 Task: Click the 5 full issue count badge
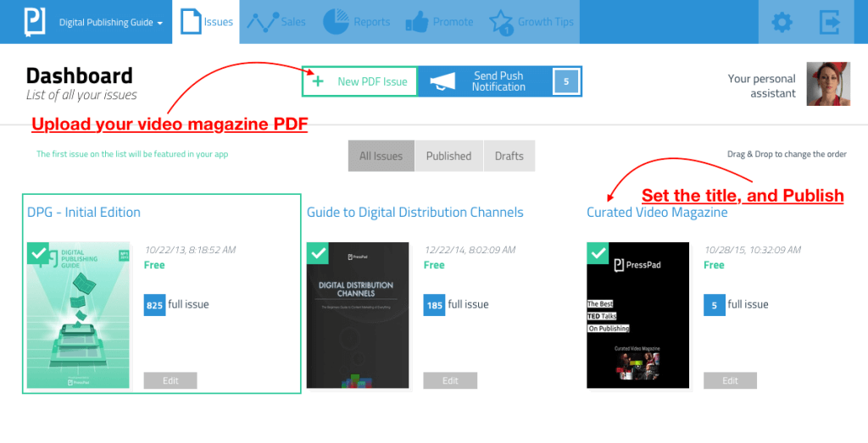pos(714,305)
